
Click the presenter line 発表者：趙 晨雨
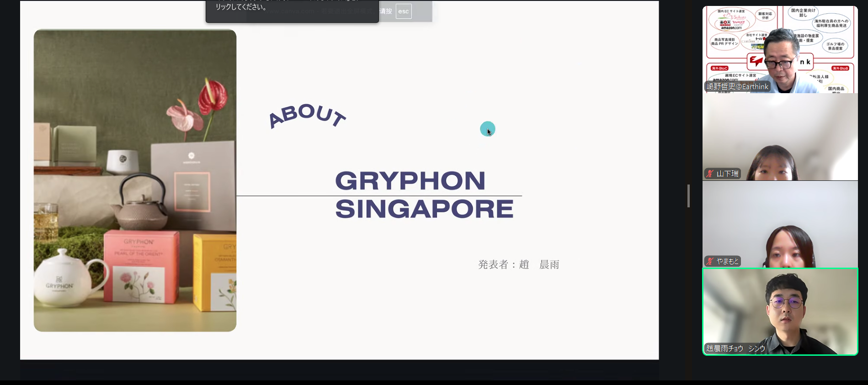pos(518,264)
